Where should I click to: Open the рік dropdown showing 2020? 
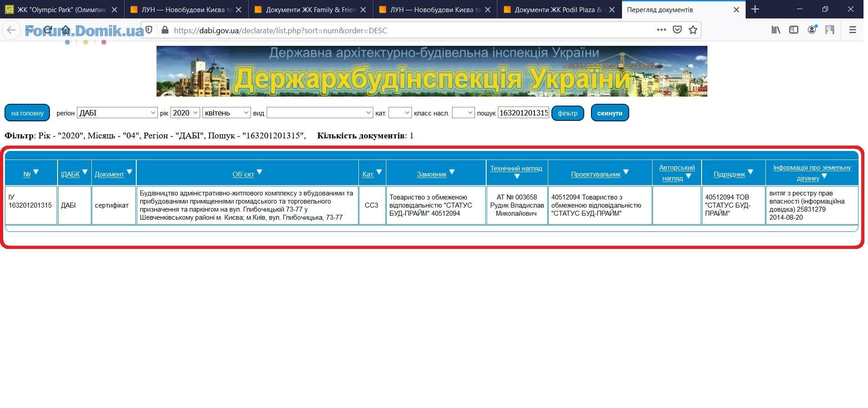[x=185, y=113]
